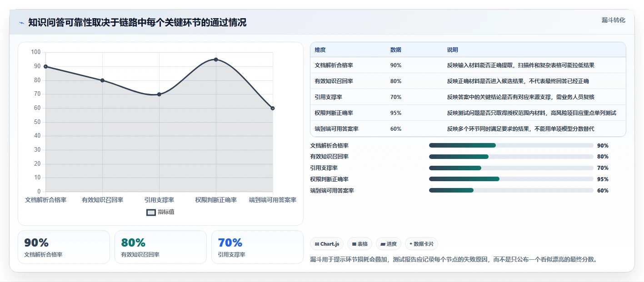Click the 端到端可用答案率 chart data point at 60
The image size is (644, 282).
tap(273, 108)
